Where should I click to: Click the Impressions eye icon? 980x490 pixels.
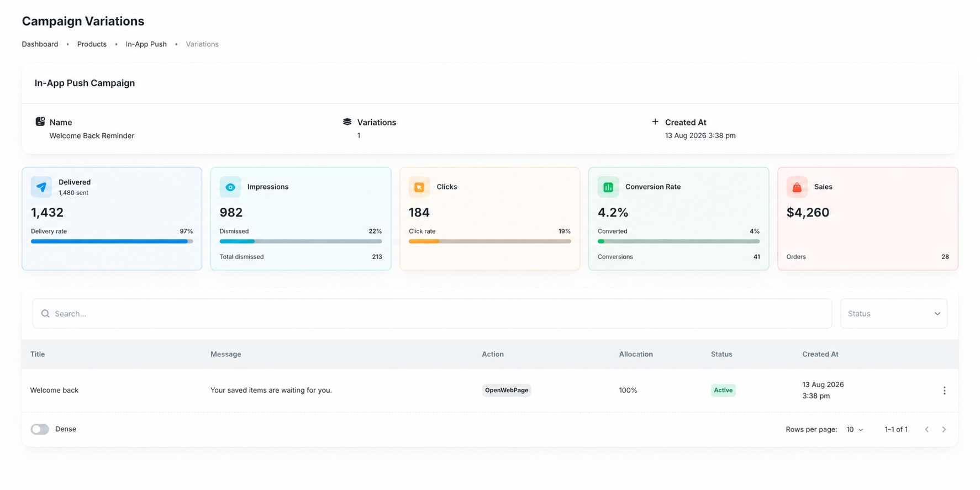(230, 187)
